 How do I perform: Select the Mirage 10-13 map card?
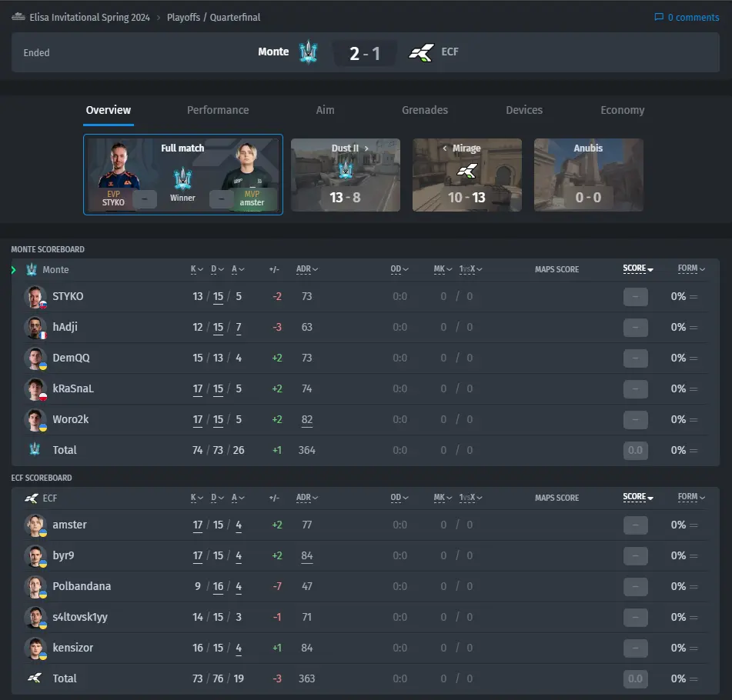pyautogui.click(x=467, y=175)
